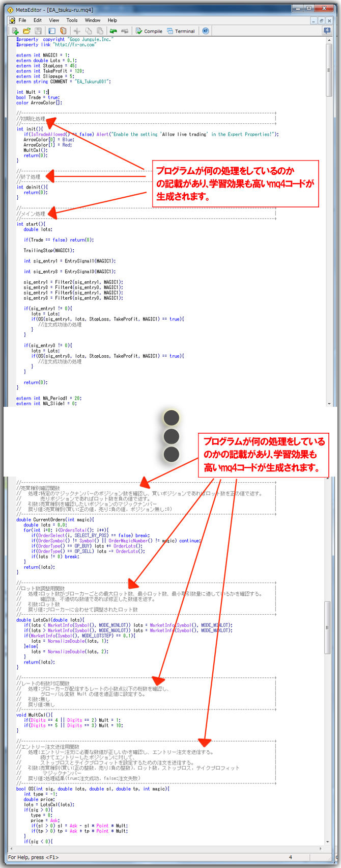
Task: Toggle the Navigator panel icon
Action: 52,31
